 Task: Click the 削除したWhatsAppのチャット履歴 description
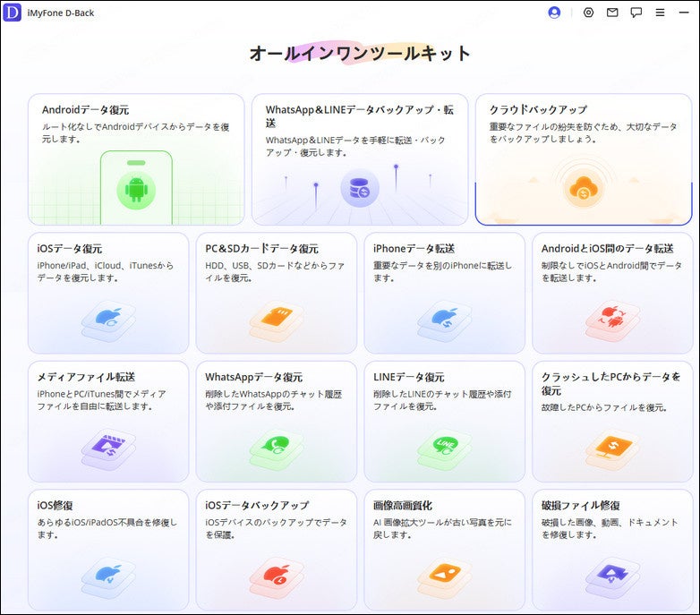coord(274,400)
